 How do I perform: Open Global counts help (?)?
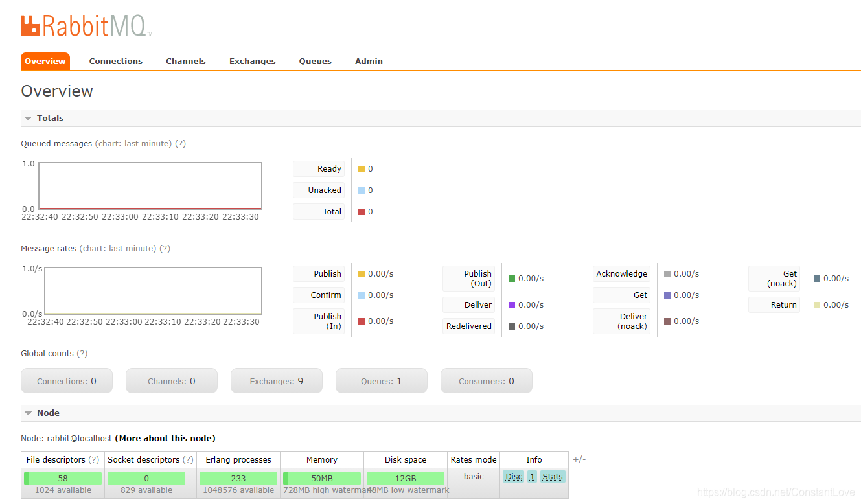[82, 353]
